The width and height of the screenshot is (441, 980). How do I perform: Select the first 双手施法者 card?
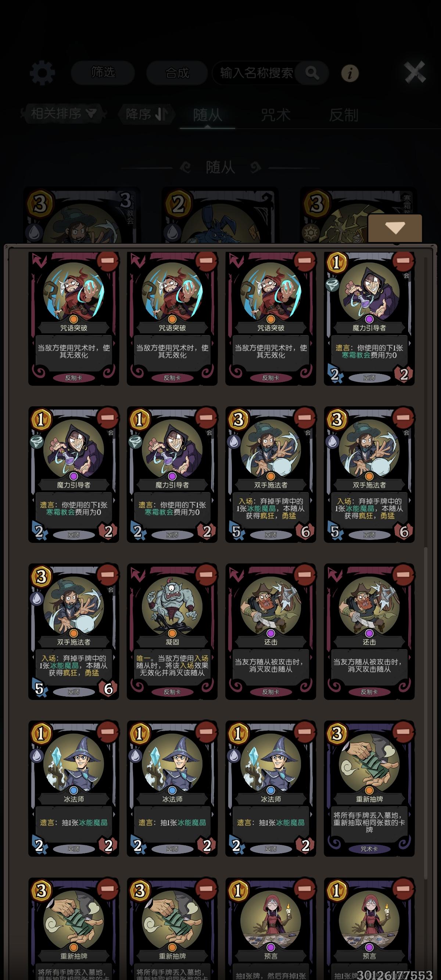click(x=271, y=475)
